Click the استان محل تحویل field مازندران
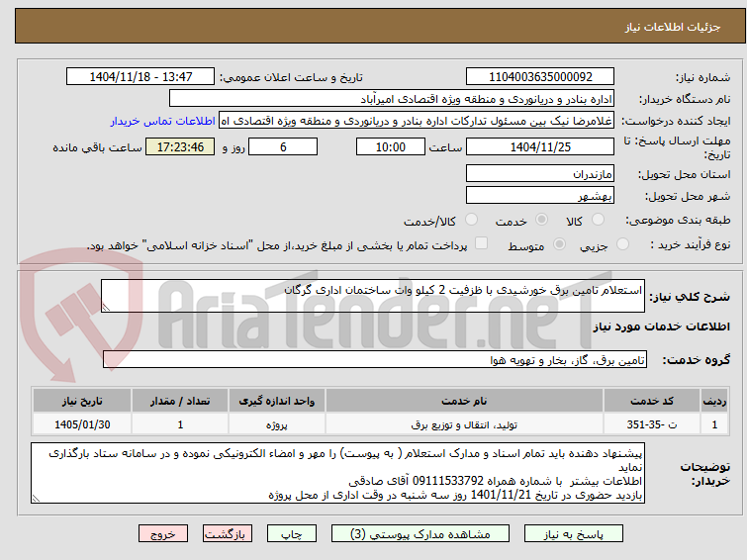This screenshot has width=747, height=560. tap(540, 173)
